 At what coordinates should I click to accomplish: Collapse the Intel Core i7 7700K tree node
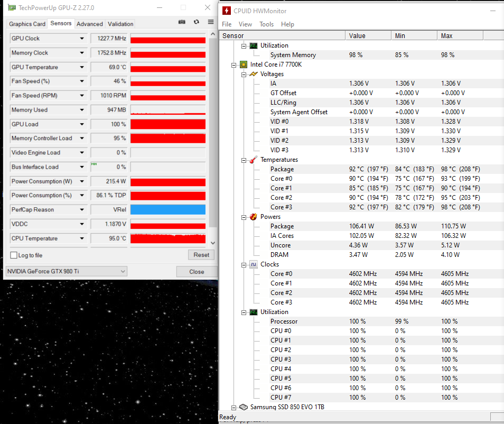pyautogui.click(x=234, y=65)
